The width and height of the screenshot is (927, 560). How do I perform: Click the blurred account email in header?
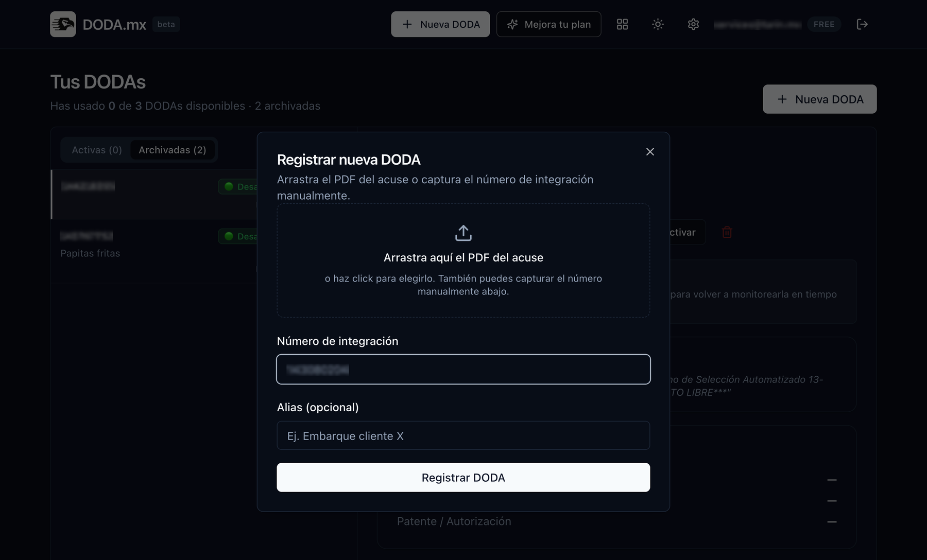point(757,24)
